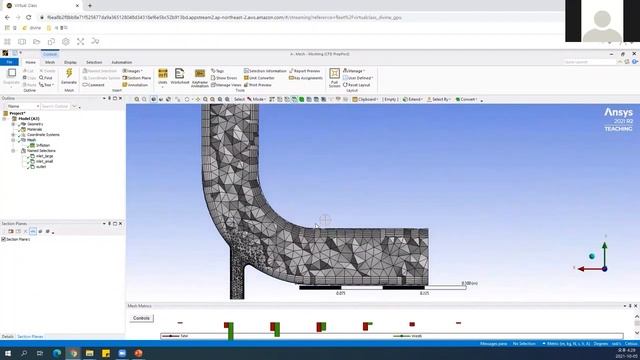This screenshot has width=640, height=360.
Task: Switch to the Home ribbon tab
Action: pos(31,62)
